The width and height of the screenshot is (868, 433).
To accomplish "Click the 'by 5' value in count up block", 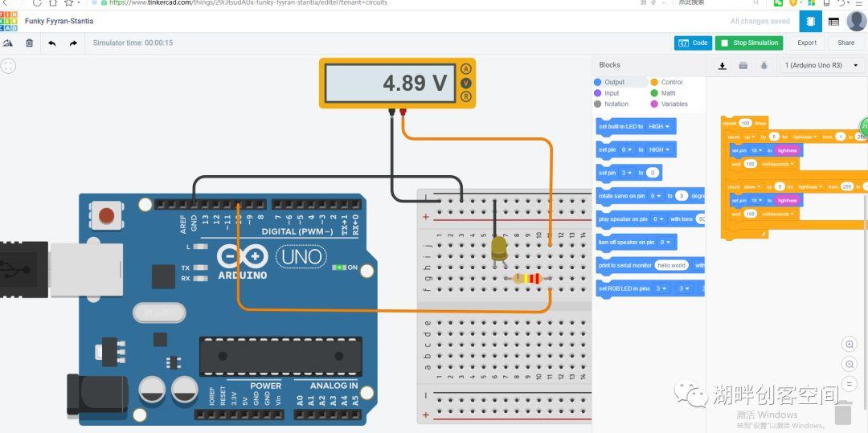I will (774, 137).
